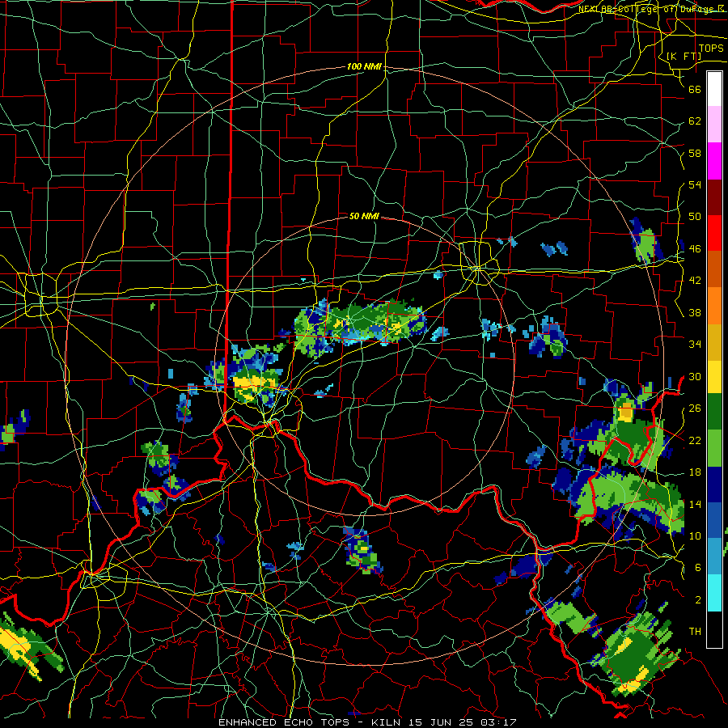The image size is (728, 728).
Task: Click the dark green legend swatch
Action: [714, 412]
